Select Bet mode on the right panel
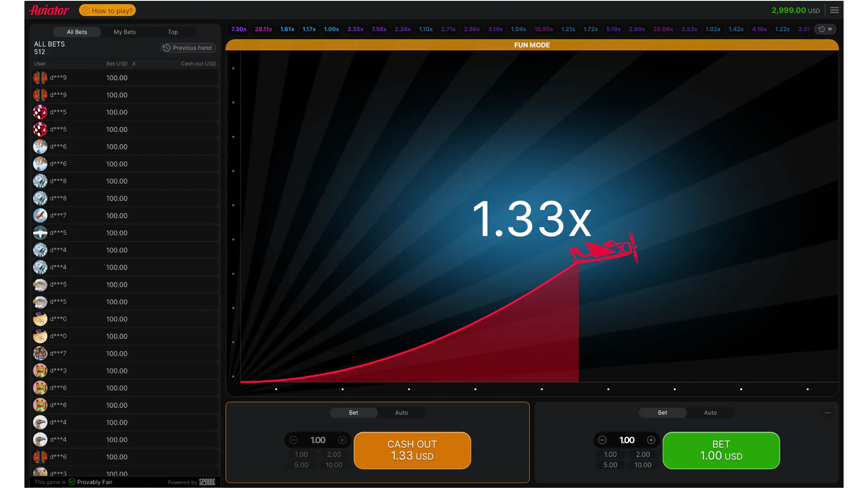 (x=662, y=413)
